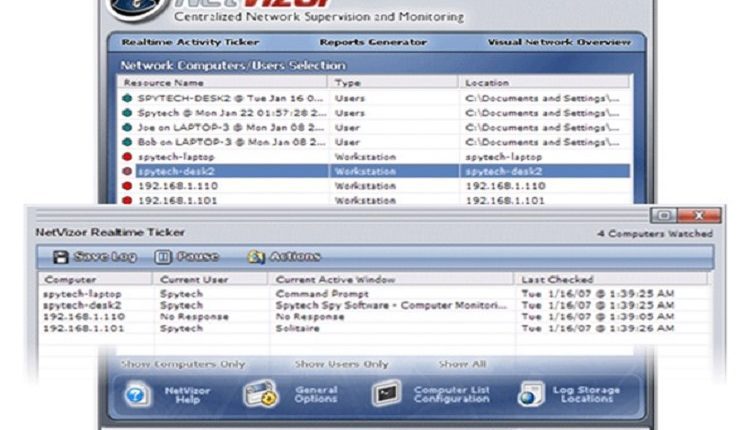Click the ticker window restore button icon
Image resolution: width=750 pixels, height=430 pixels.
pos(663,215)
